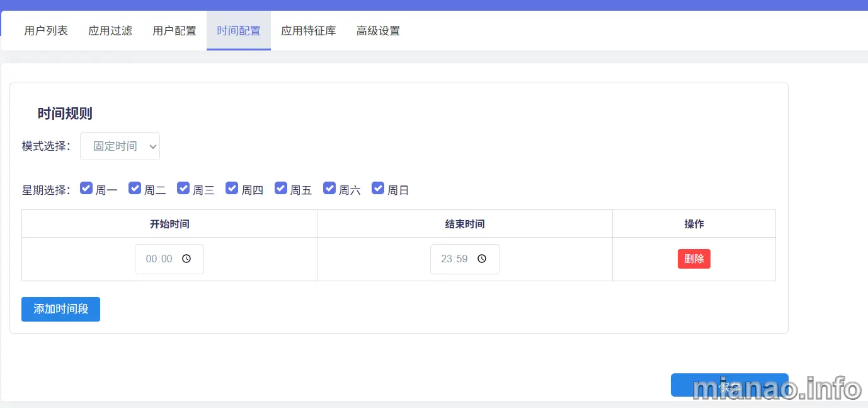Disable the 周四 checkbox
868x408 pixels.
pyautogui.click(x=232, y=188)
